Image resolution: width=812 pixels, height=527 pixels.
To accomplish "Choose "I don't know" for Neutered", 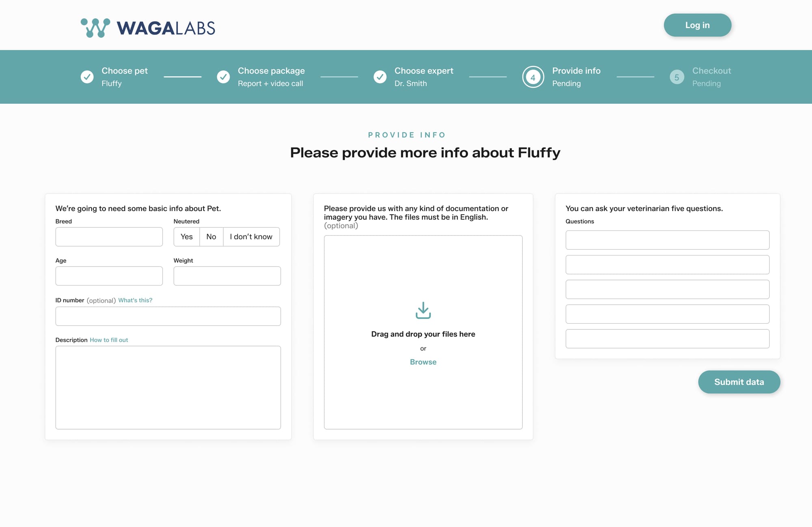I will coord(251,237).
